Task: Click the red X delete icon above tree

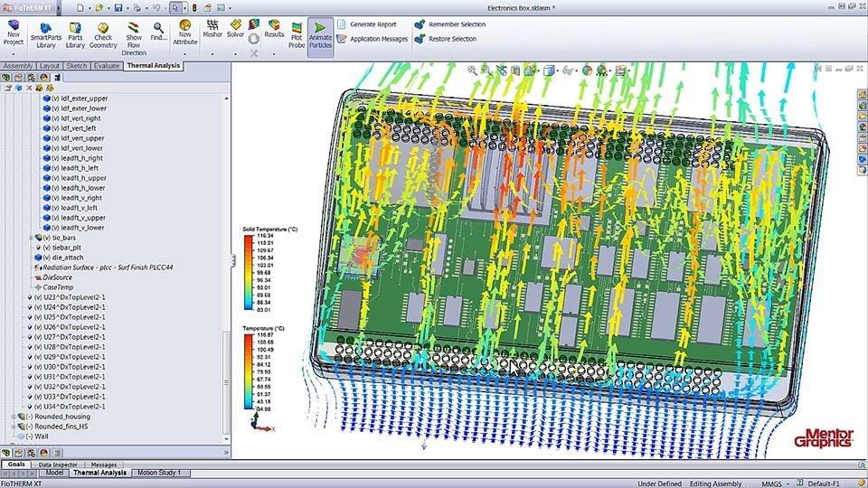Action: tap(29, 88)
